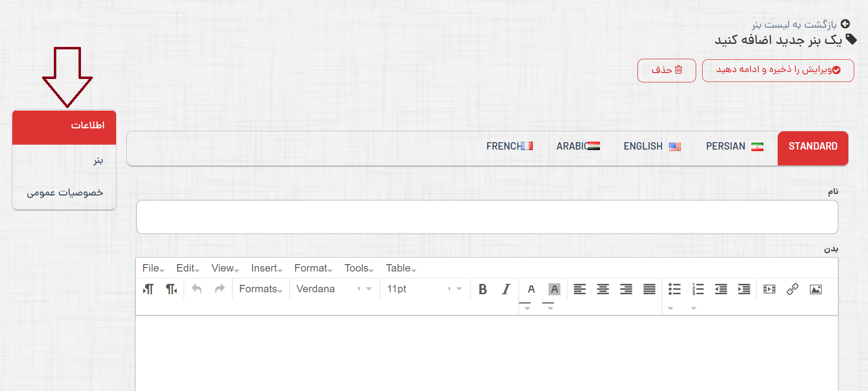This screenshot has width=868, height=391.
Task: Open the insert link tool
Action: coord(792,289)
